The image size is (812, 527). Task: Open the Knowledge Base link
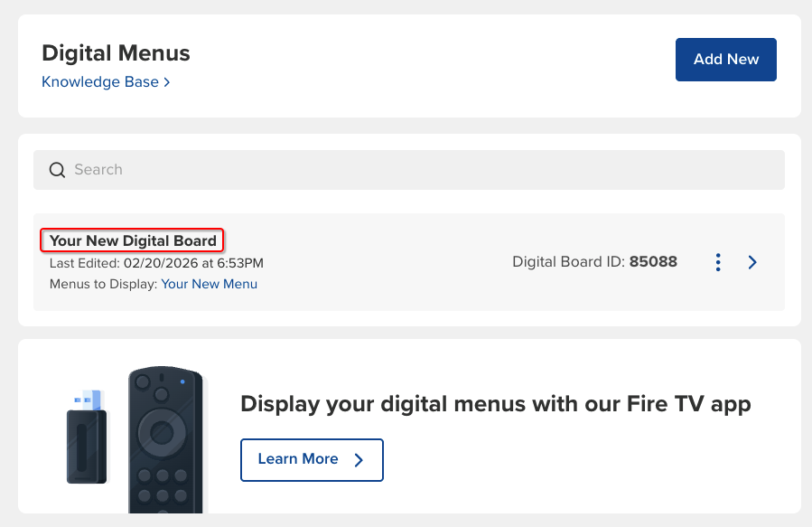(x=99, y=82)
